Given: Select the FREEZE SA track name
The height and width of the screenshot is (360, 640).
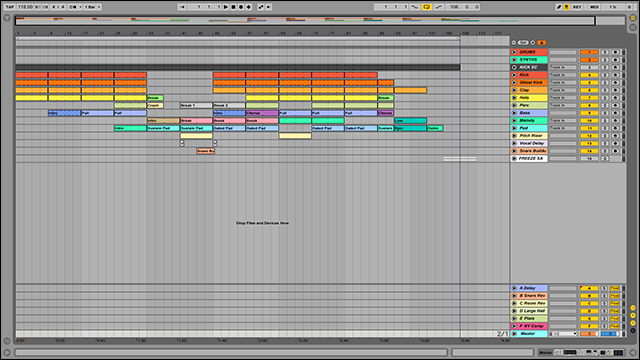Looking at the screenshot, I should click(532, 158).
